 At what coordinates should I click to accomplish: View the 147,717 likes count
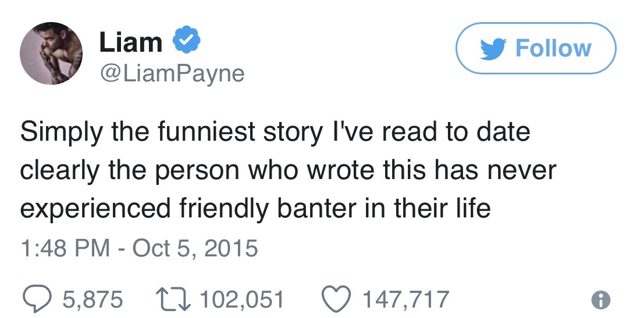[x=405, y=299]
